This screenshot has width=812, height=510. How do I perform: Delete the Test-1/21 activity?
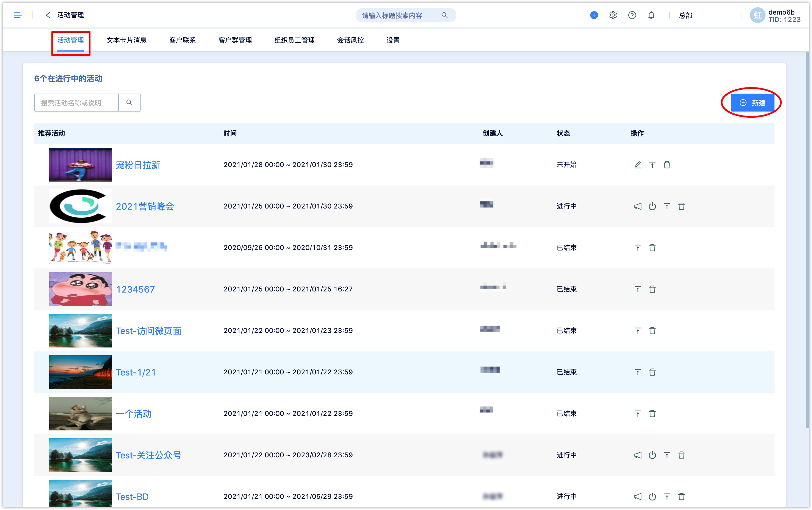(652, 372)
